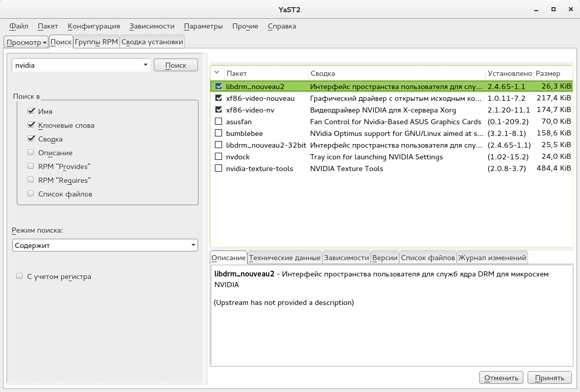
Task: Open the Просмотр dropdown button
Action: pos(26,42)
